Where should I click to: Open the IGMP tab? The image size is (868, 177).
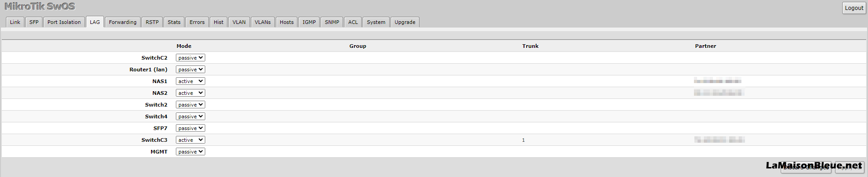(309, 22)
